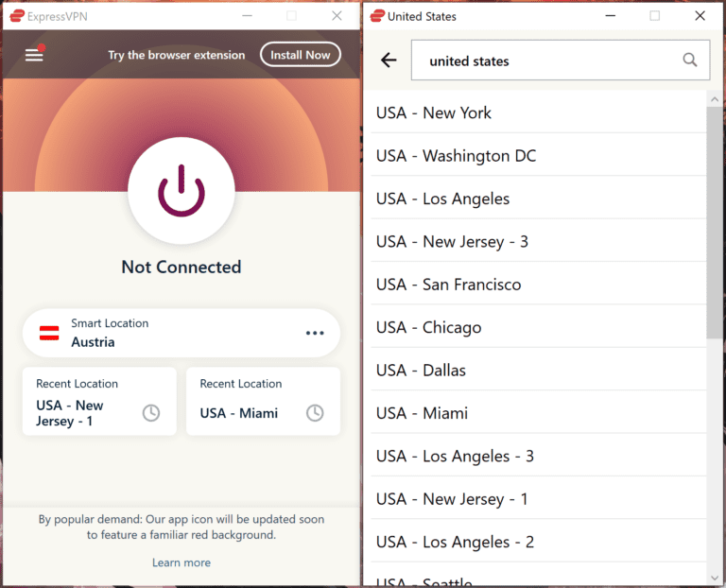Open the hamburger menu in ExpressVPN
This screenshot has width=726, height=588.
click(34, 55)
